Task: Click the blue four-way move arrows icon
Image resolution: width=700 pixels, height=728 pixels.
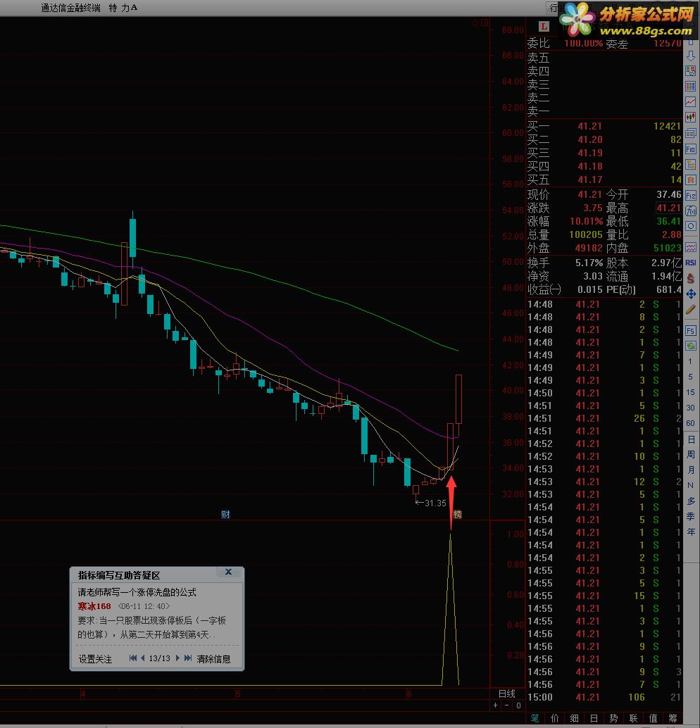Action: 691,294
